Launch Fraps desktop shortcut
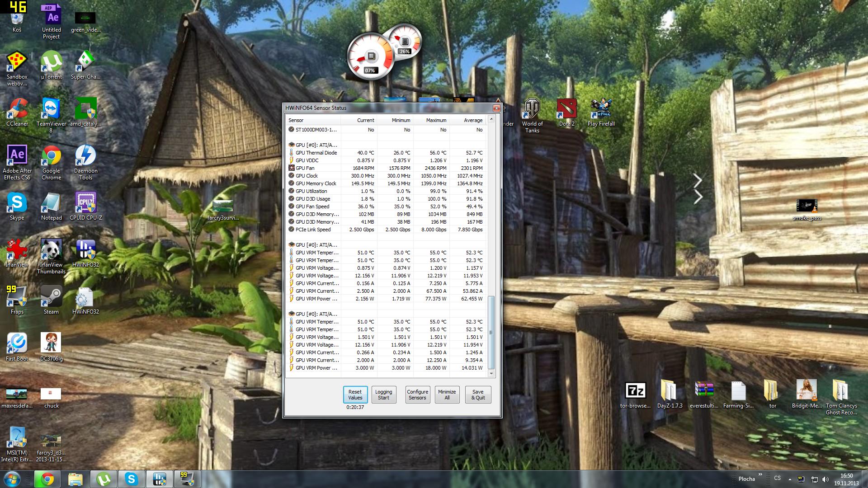868x488 pixels. coord(17,300)
